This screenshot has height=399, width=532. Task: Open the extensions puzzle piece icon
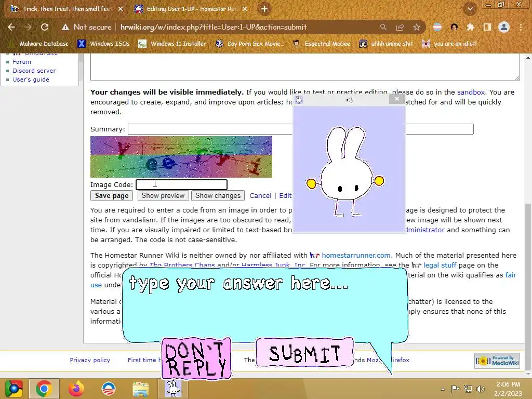point(470,27)
